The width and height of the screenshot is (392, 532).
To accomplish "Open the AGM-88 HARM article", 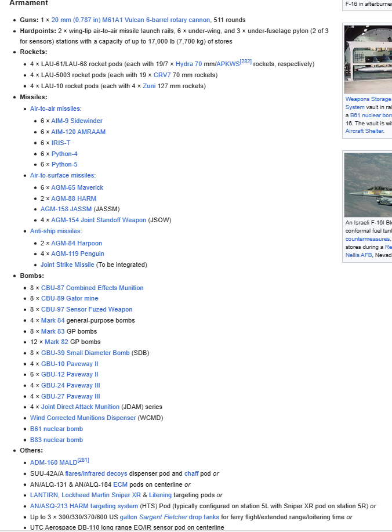I will coord(74,198).
